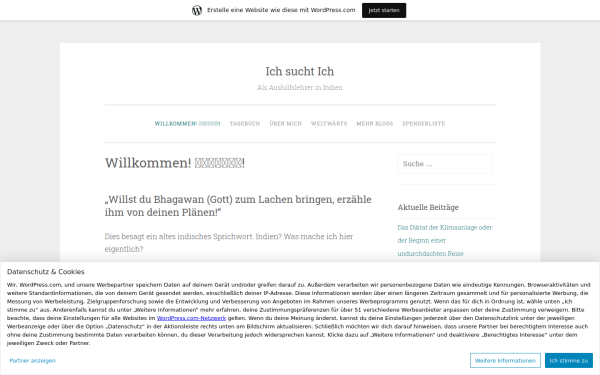600x375 pixels.
Task: Click 'Erstelle eine Website wie diese' banner text
Action: (281, 10)
